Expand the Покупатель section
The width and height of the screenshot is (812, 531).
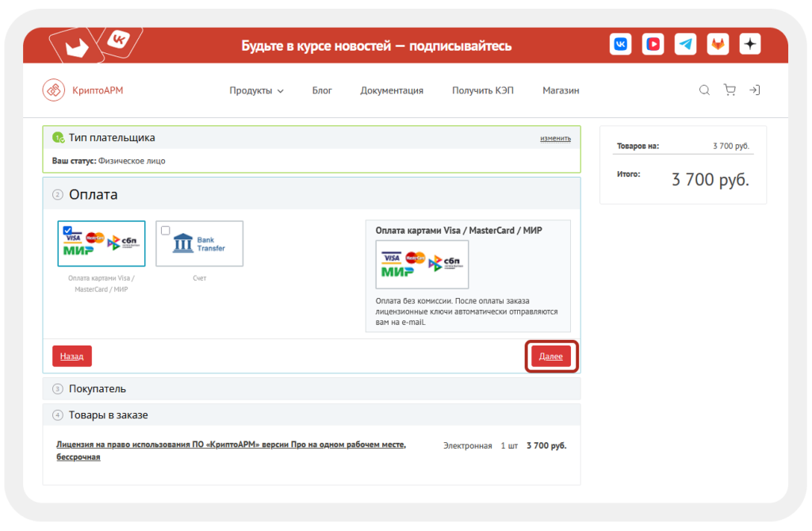point(98,389)
